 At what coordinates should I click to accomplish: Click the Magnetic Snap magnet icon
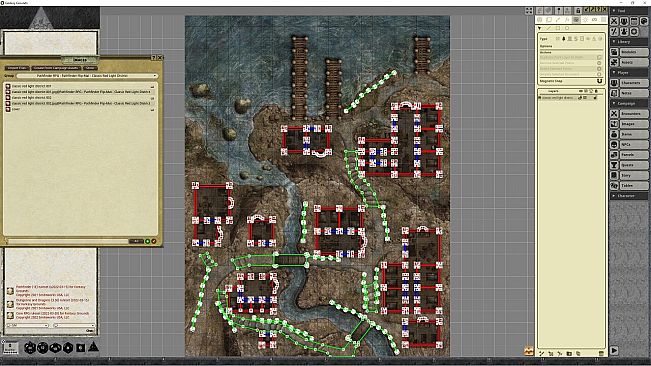point(600,81)
